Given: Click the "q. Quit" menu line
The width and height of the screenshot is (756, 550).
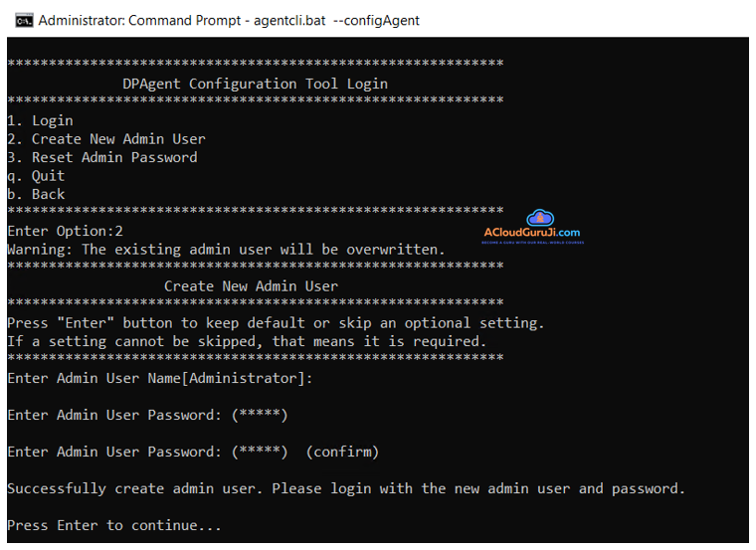Looking at the screenshot, I should pos(36,176).
